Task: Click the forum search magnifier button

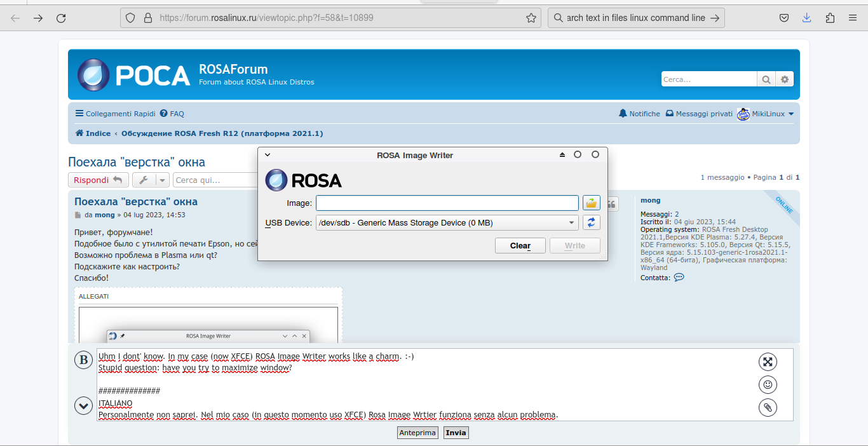Action: (x=766, y=79)
